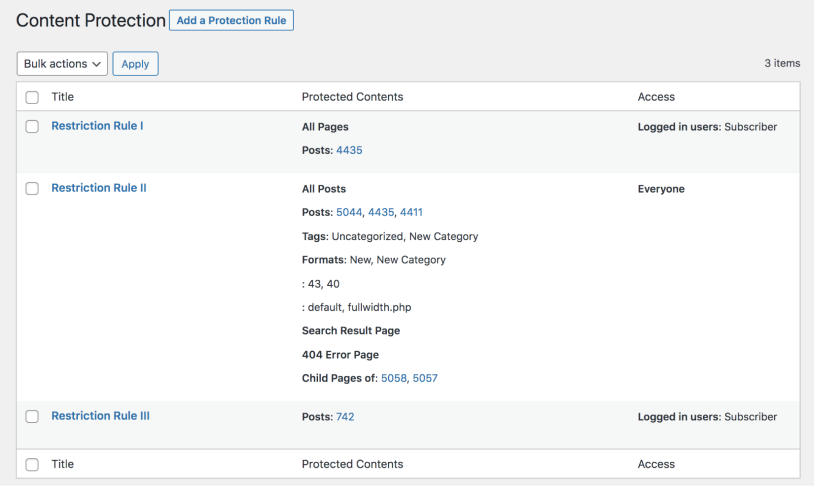This screenshot has width=814, height=486.
Task: Click 'Formats: New, New Category' text
Action: (x=374, y=260)
